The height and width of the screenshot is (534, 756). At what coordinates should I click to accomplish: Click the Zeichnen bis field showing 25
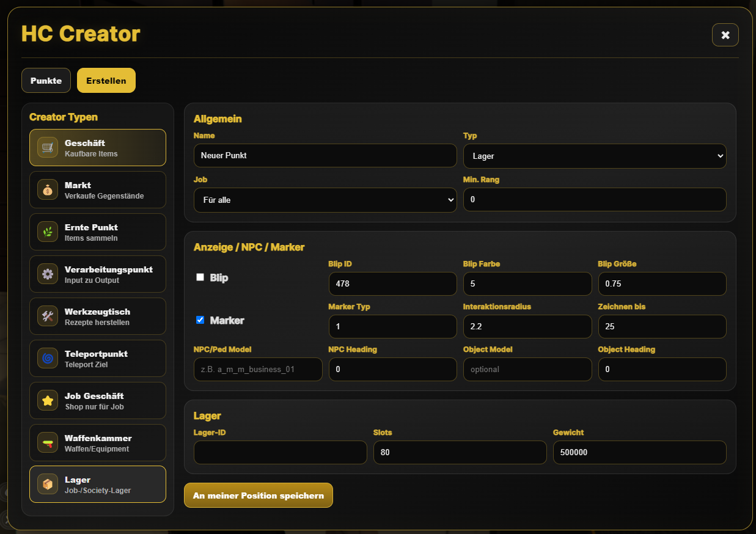tap(662, 327)
